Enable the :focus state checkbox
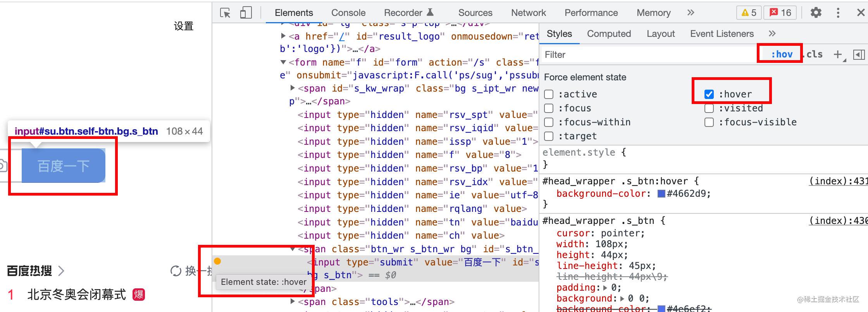This screenshot has width=868, height=312. point(549,108)
